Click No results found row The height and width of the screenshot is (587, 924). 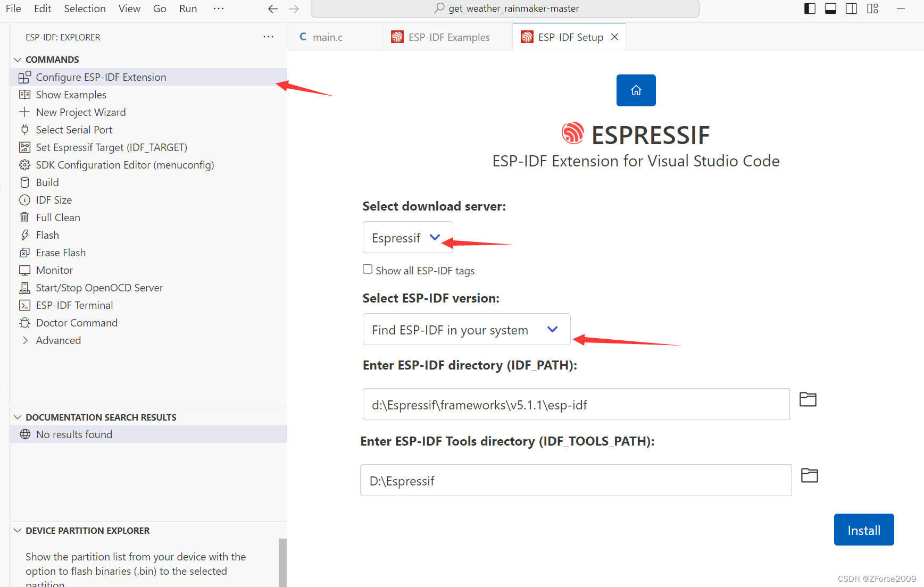148,434
